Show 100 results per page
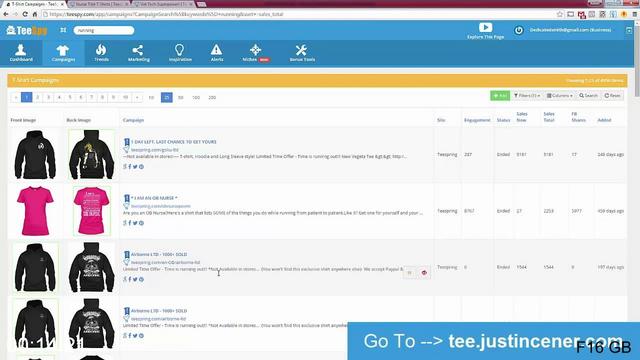 tap(196, 97)
